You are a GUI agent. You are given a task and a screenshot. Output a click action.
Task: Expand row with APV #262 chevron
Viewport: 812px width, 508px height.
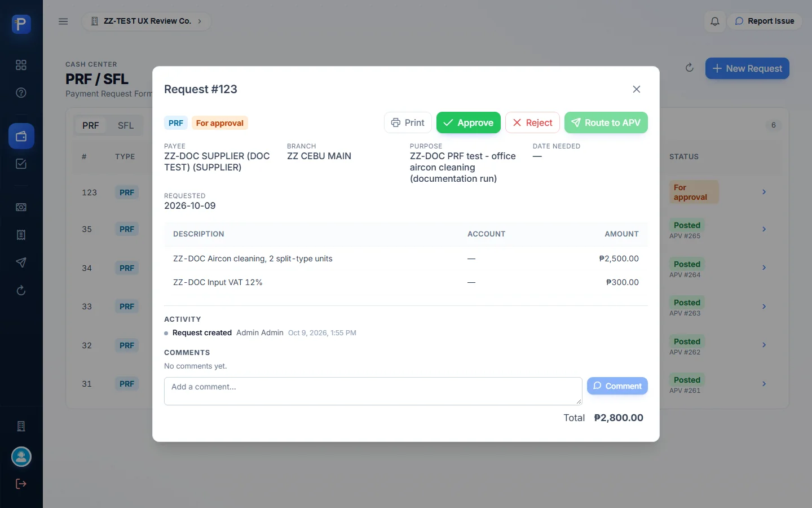pyautogui.click(x=764, y=345)
